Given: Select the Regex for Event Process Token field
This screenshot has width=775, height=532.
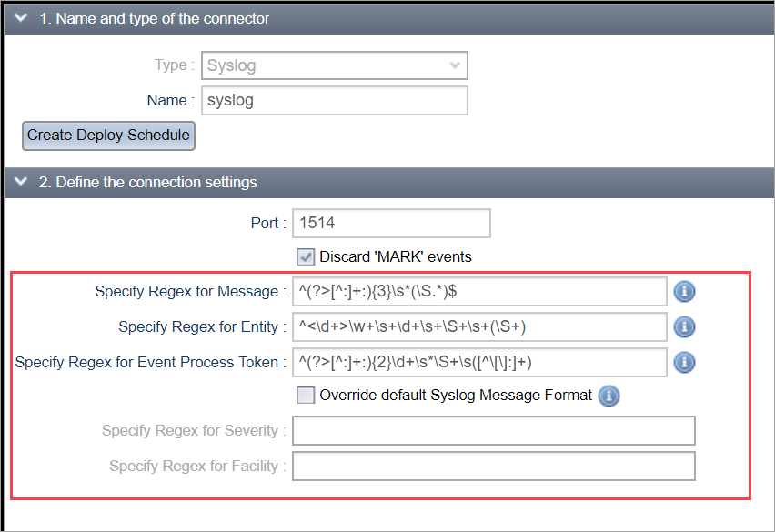Looking at the screenshot, I should pos(479,362).
